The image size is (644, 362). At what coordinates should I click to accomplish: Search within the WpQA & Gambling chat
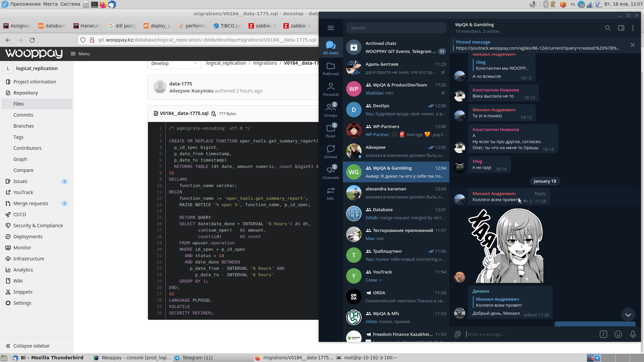coord(607,28)
